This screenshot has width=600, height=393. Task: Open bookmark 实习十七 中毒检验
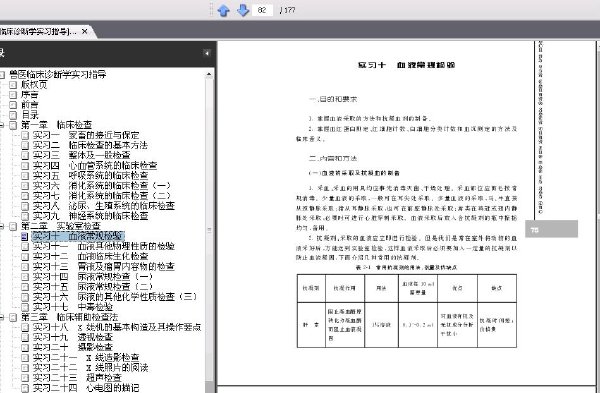point(72,307)
